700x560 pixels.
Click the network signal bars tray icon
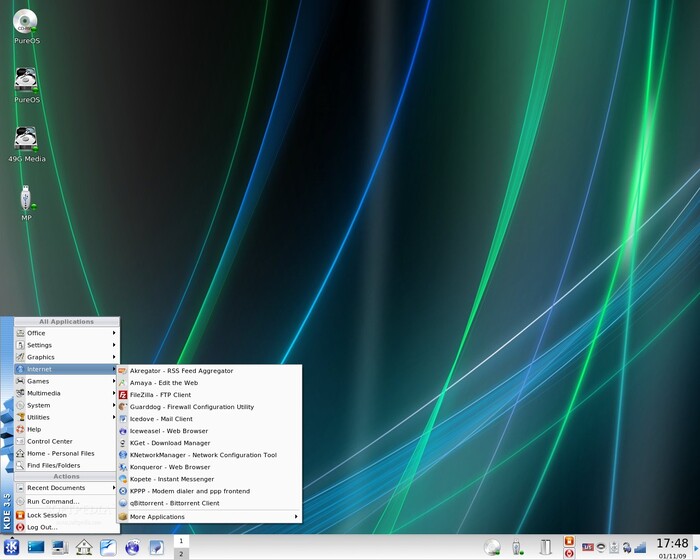click(639, 547)
